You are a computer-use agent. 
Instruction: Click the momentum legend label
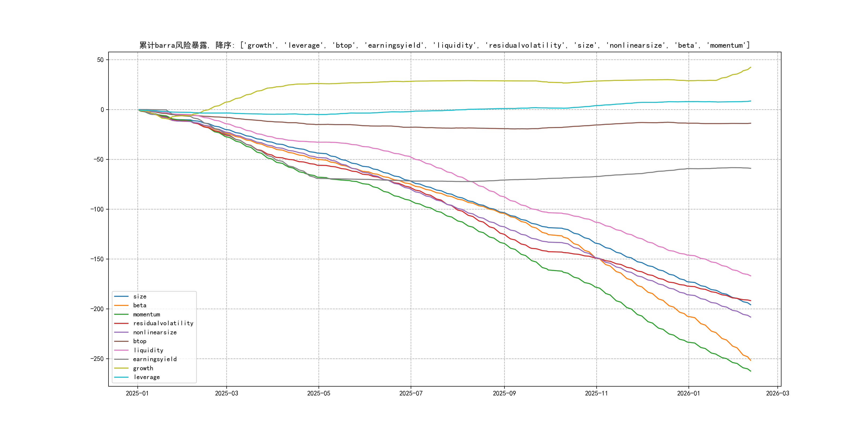coord(147,314)
